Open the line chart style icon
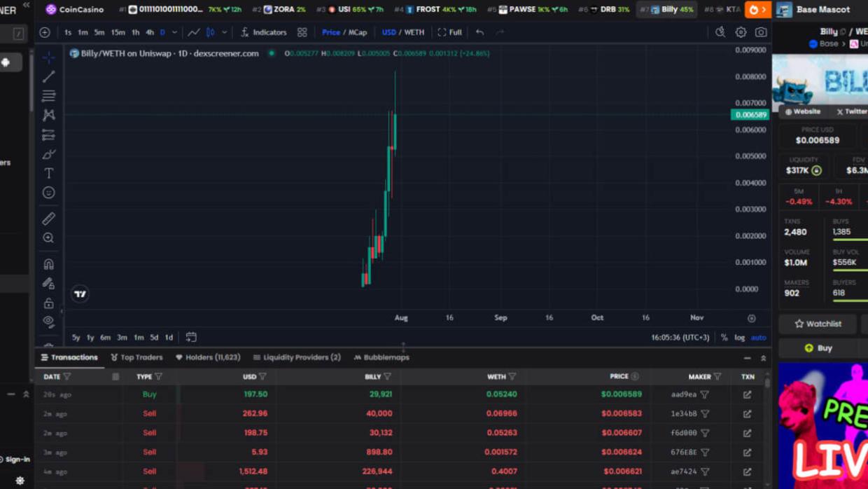Image resolution: width=868 pixels, height=489 pixels. coord(194,32)
